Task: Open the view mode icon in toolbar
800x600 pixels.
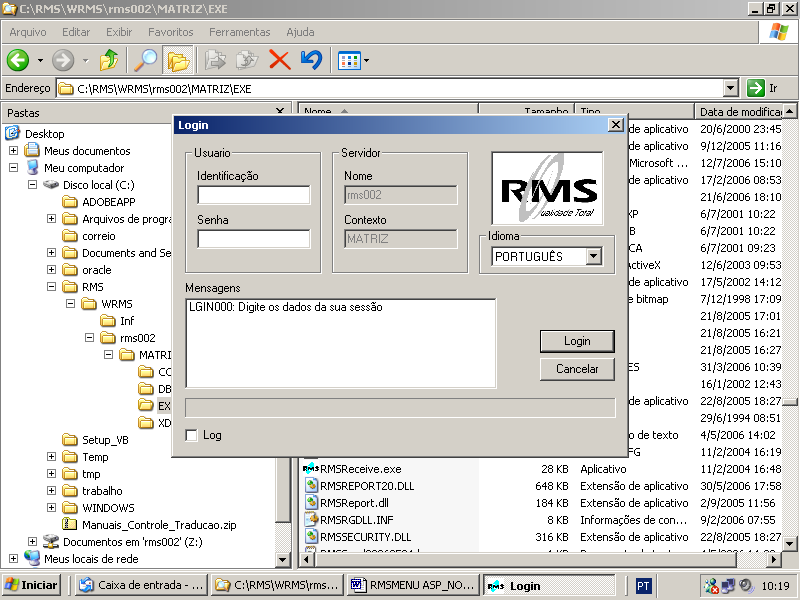Action: coord(348,60)
